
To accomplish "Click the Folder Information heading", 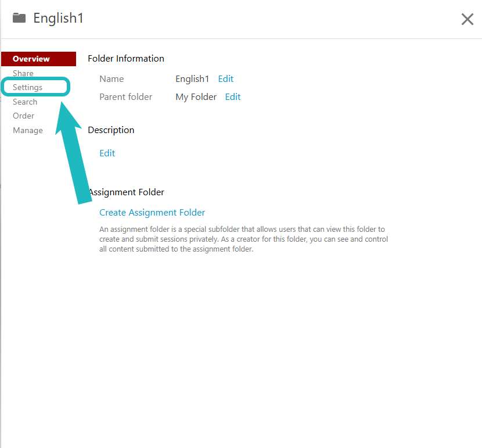I will click(126, 59).
